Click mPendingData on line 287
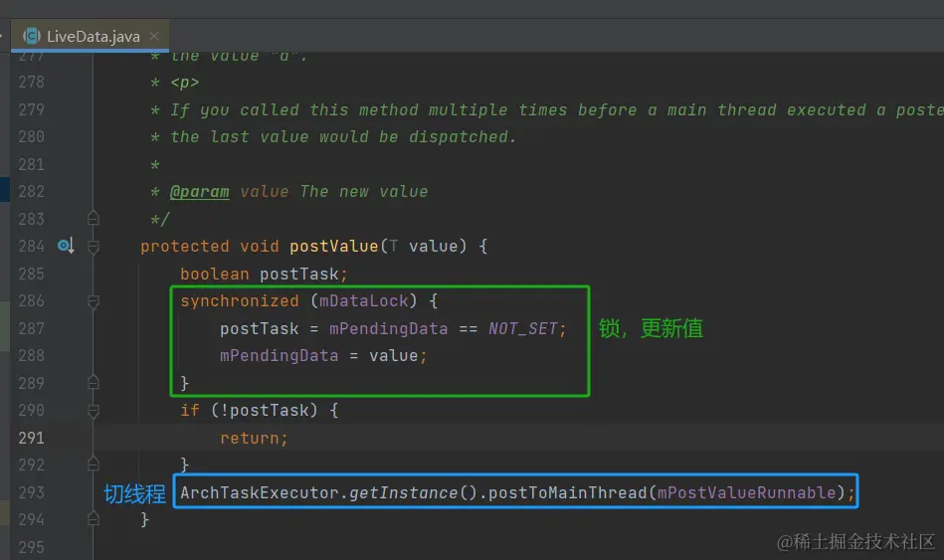This screenshot has height=560, width=944. [388, 329]
